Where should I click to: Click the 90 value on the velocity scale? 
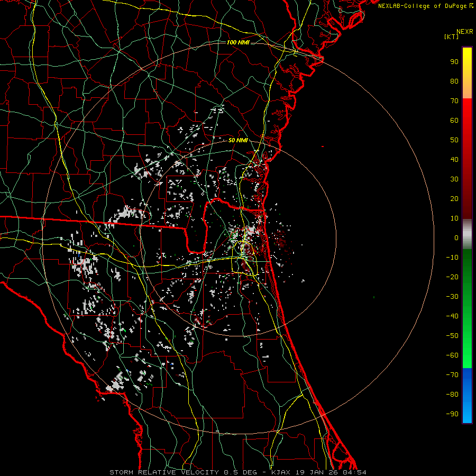[454, 62]
